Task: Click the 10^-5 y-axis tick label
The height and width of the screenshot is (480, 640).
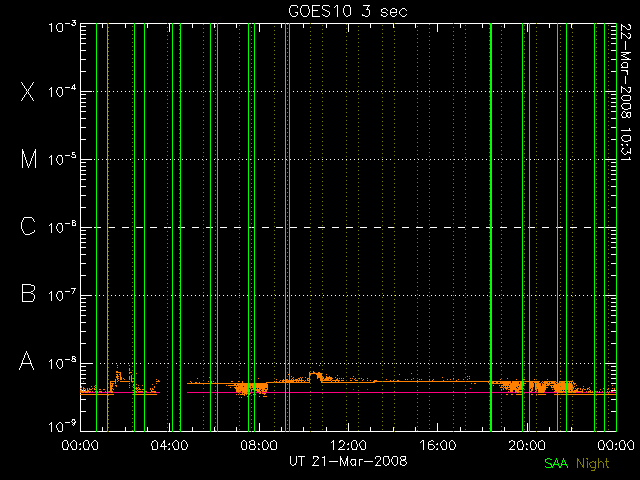Action: pos(62,160)
